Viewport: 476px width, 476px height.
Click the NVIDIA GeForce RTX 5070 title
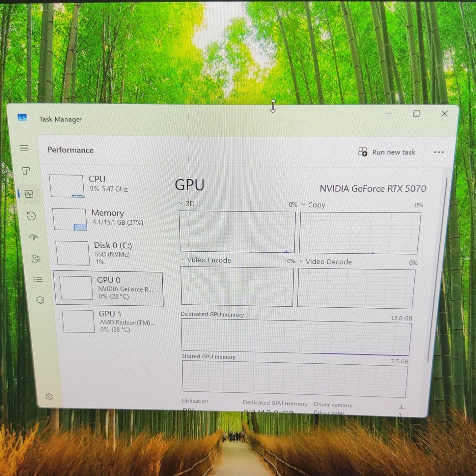pyautogui.click(x=373, y=188)
